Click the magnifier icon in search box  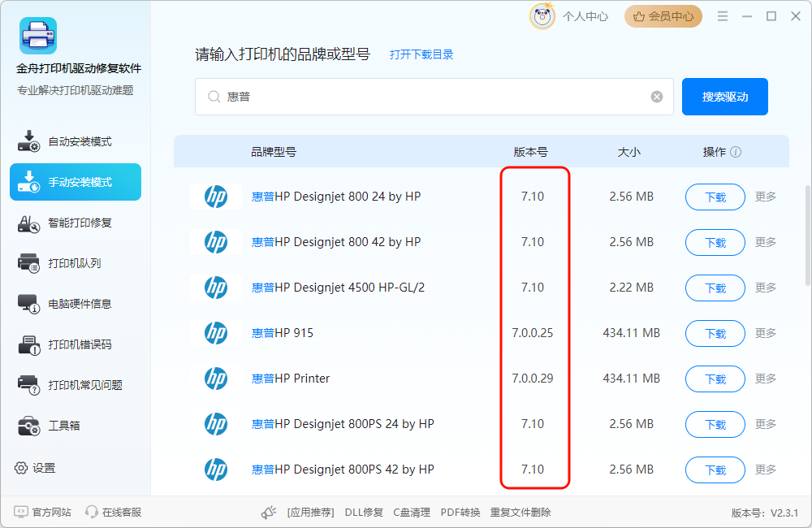point(214,97)
